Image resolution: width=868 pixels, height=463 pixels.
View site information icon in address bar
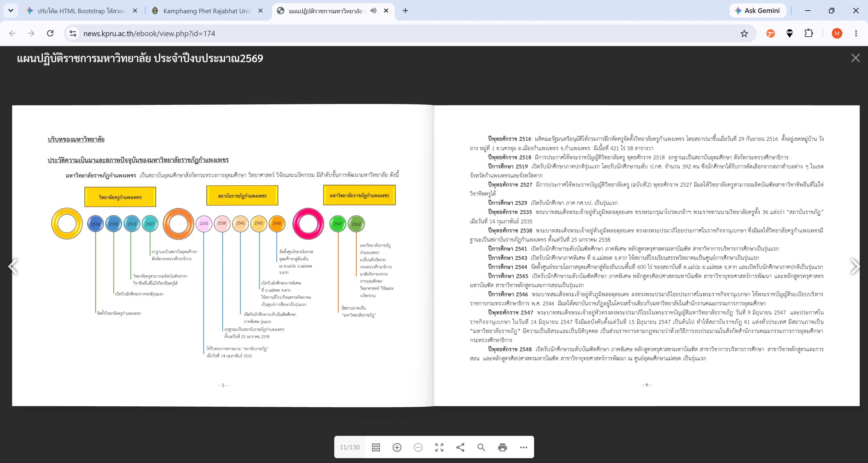[x=73, y=33]
